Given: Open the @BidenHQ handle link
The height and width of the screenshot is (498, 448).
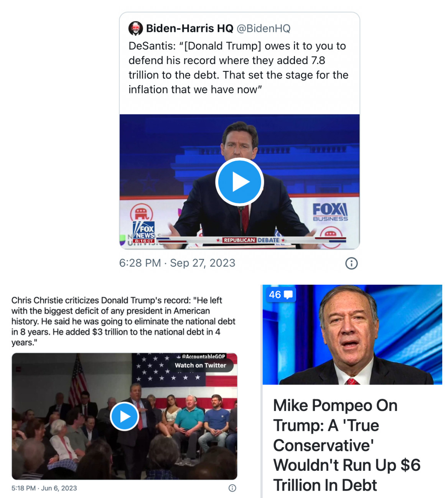Looking at the screenshot, I should click(264, 28).
